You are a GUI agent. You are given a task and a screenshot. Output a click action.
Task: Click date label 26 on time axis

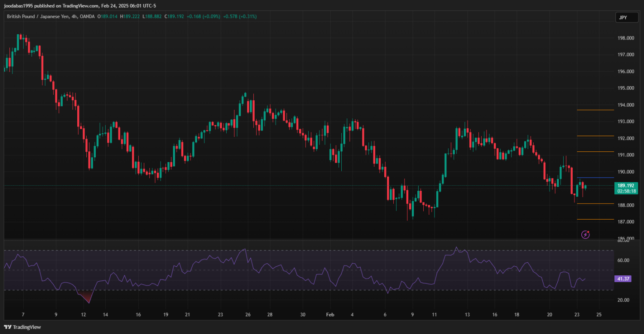(x=248, y=315)
